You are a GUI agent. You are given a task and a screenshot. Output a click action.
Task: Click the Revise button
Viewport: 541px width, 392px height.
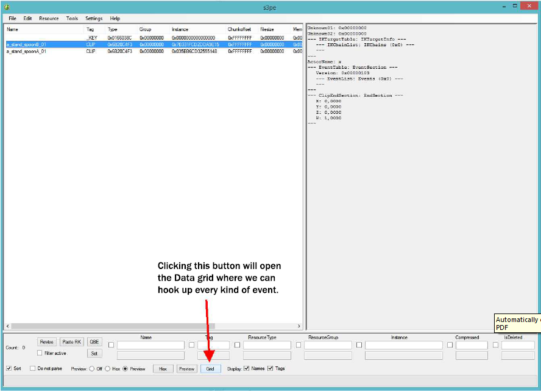point(46,341)
